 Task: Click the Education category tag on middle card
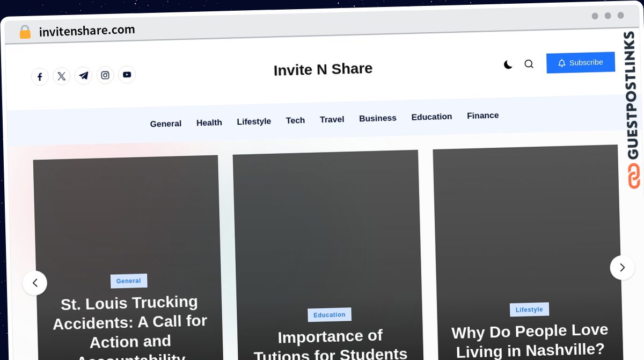point(330,315)
